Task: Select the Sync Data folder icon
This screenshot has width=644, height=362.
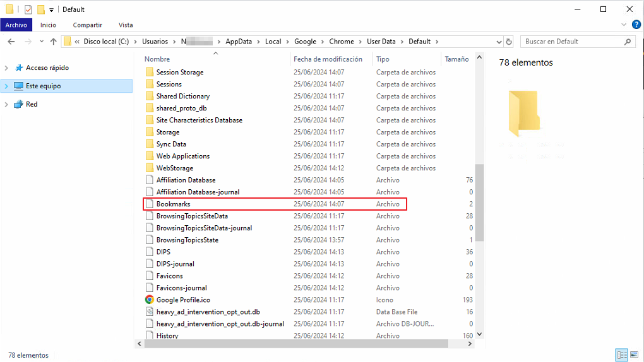Action: click(x=150, y=144)
